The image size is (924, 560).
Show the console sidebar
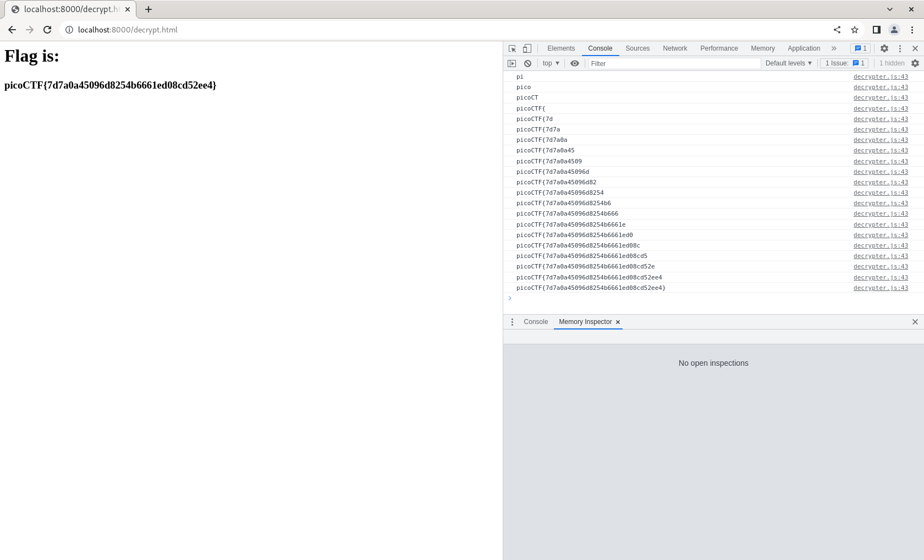coord(512,63)
